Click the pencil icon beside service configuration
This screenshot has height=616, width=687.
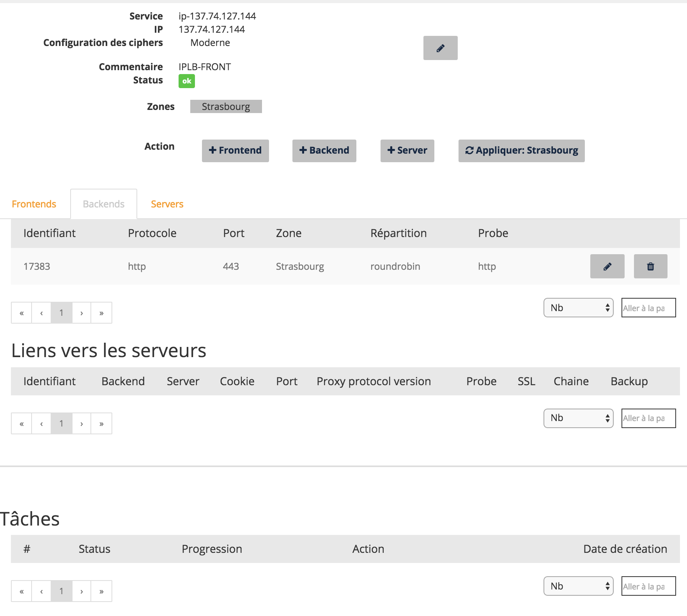[440, 48]
